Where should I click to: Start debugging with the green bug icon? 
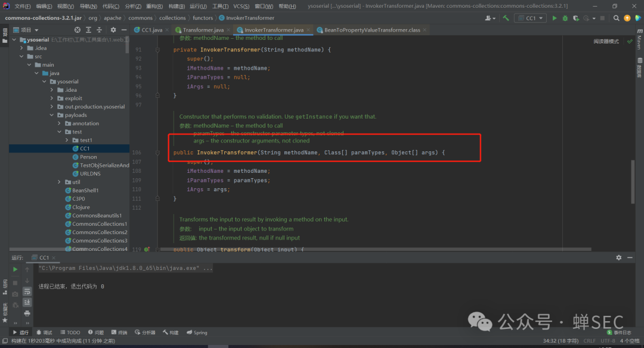click(x=565, y=18)
